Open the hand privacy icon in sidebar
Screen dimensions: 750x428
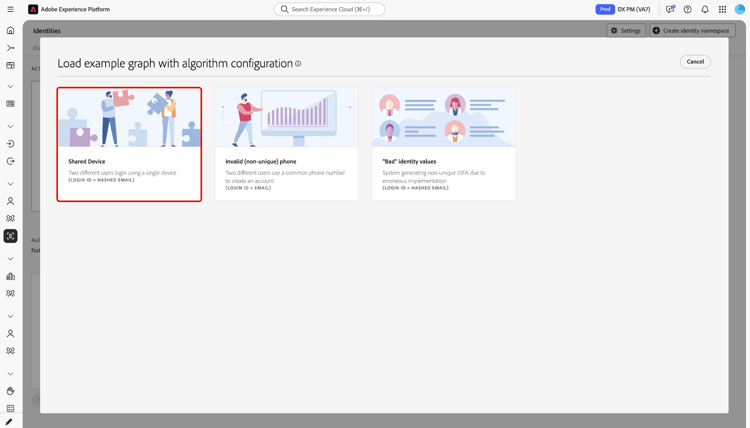pyautogui.click(x=11, y=391)
